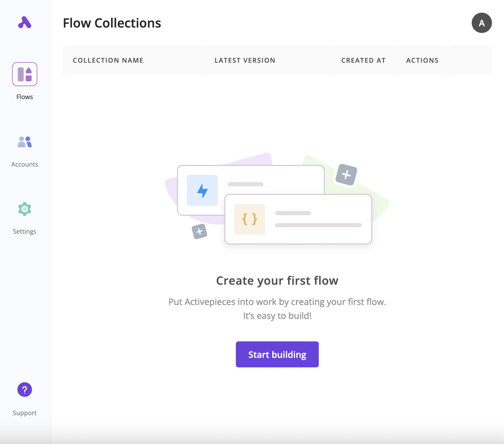Open the Settings gear icon
Viewport: 504px width, 444px height.
(25, 209)
